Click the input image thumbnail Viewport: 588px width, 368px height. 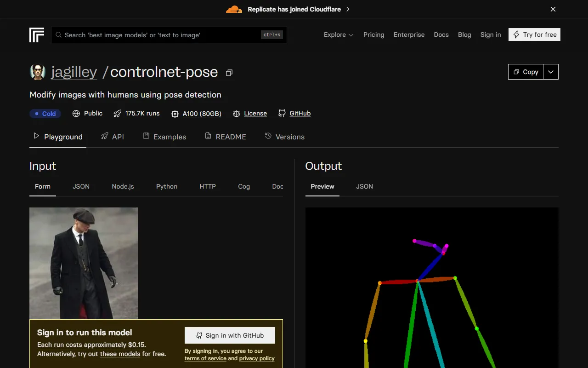[84, 263]
